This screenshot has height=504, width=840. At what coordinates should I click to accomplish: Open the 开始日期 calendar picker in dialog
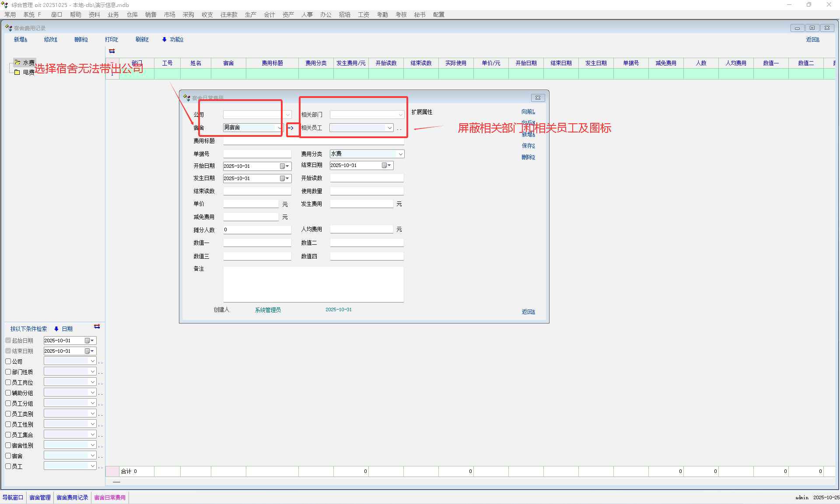point(285,166)
